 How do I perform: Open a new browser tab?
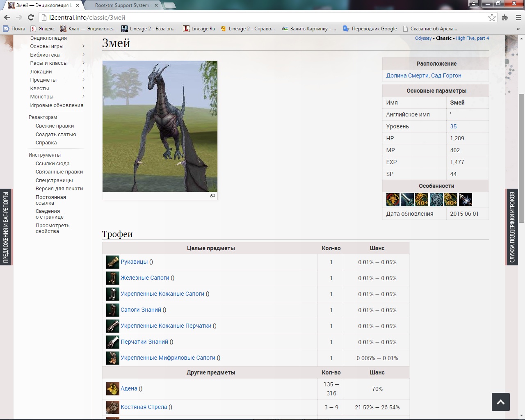coord(169,5)
